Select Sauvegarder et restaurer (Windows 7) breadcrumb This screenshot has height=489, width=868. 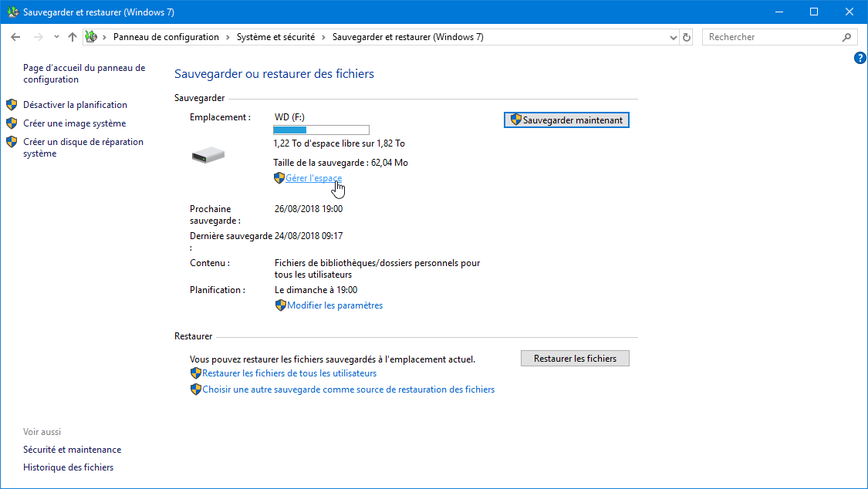pos(408,37)
